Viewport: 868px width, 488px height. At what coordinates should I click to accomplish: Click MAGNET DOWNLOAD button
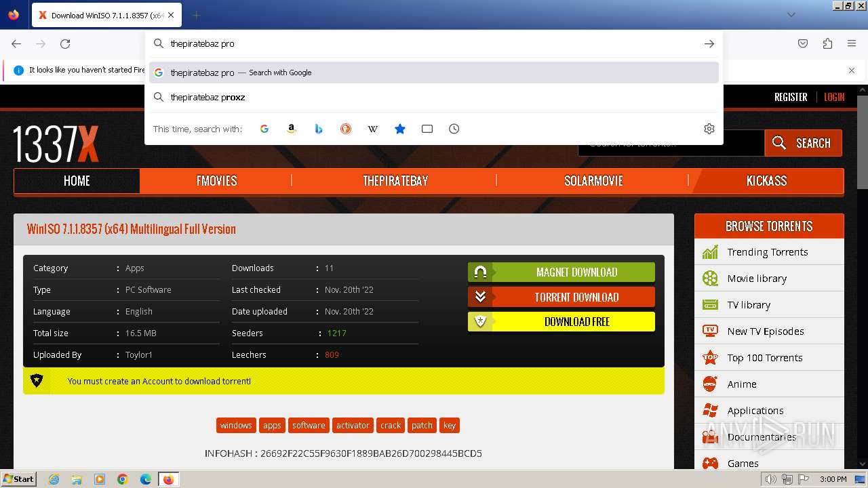pos(561,272)
